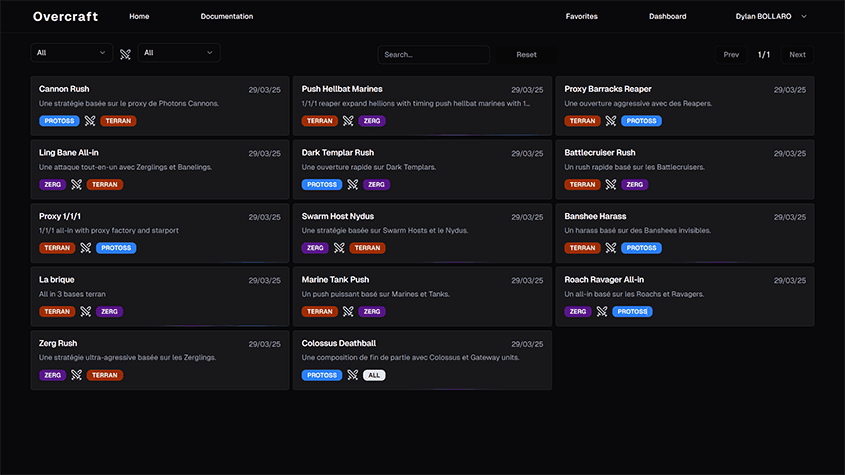This screenshot has width=845, height=475.
Task: Click the swords icon in Marine Tank Push card
Action: 348,311
